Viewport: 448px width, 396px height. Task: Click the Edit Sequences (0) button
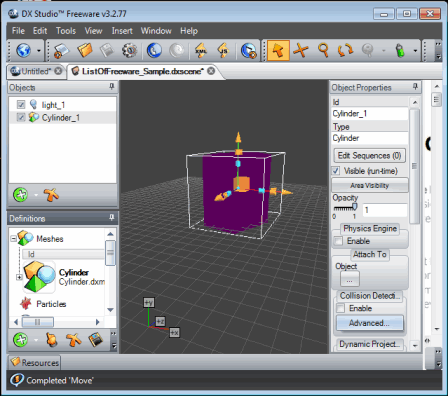click(x=370, y=156)
